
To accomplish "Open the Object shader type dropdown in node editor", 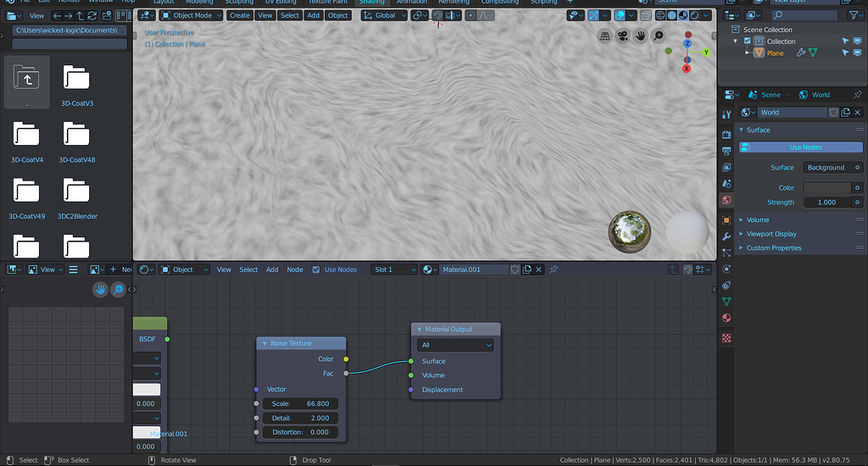I will tap(184, 269).
